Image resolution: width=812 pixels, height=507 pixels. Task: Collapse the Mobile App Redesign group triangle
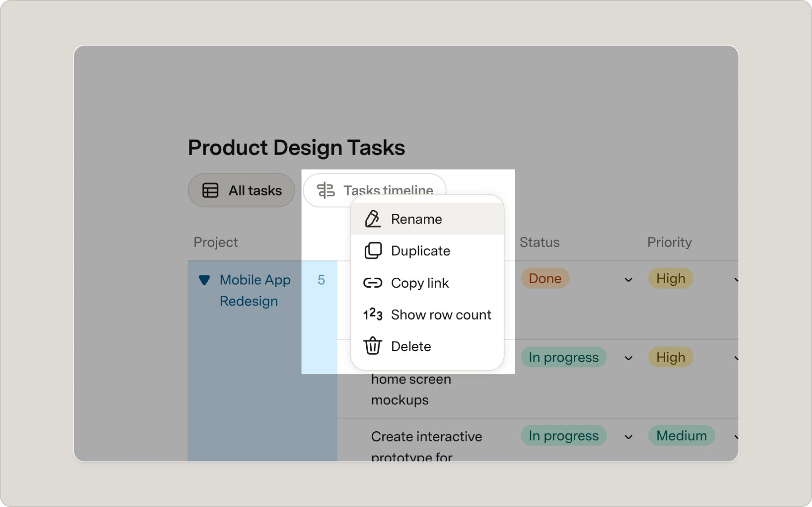tap(204, 280)
